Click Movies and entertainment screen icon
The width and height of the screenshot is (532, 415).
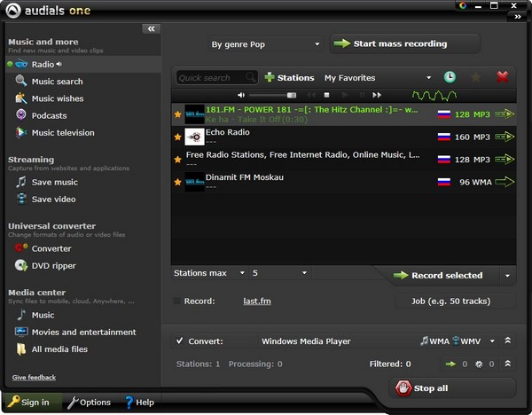click(x=21, y=332)
